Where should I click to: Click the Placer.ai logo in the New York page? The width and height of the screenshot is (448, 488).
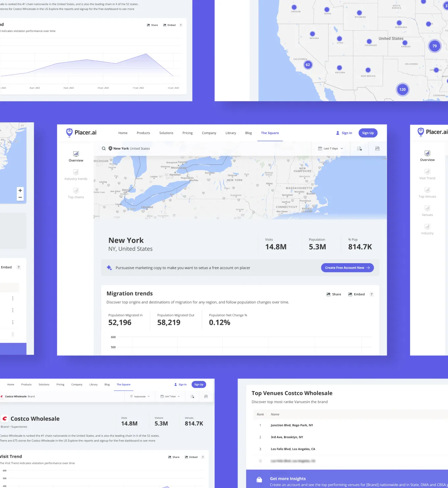(x=81, y=133)
